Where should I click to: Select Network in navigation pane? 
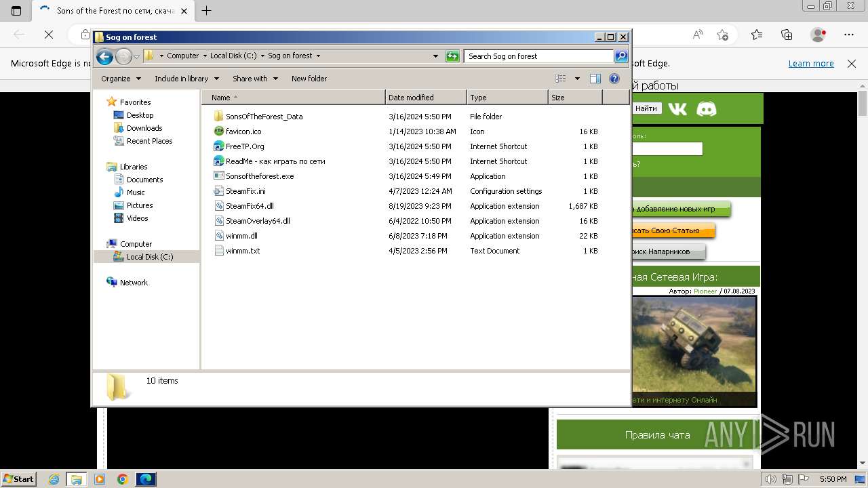point(134,283)
